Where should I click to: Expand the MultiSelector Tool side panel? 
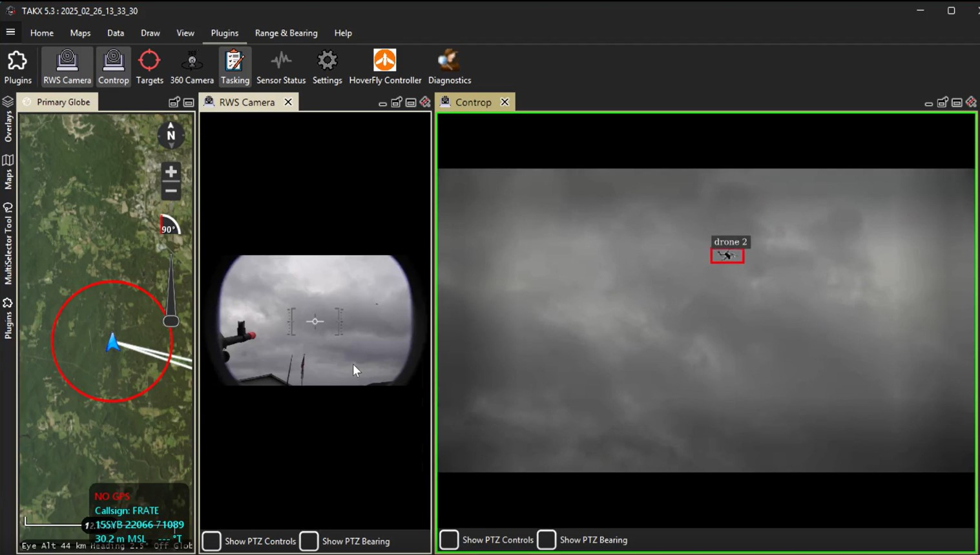(x=8, y=244)
